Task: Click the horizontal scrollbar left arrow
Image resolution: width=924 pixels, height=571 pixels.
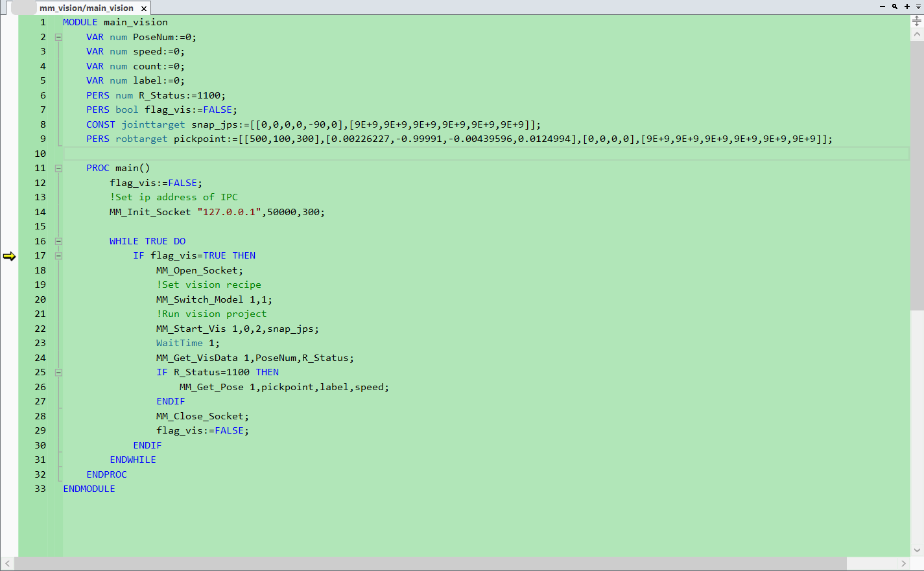Action: click(x=7, y=564)
